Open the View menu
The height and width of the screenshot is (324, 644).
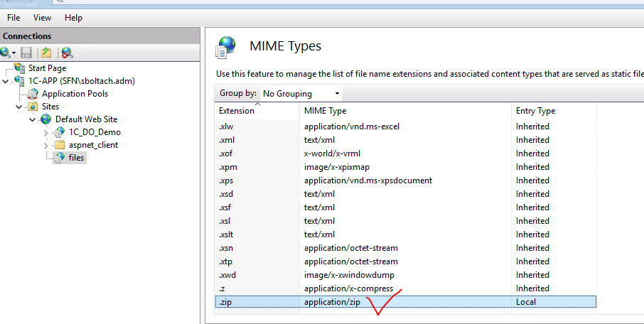(x=43, y=18)
